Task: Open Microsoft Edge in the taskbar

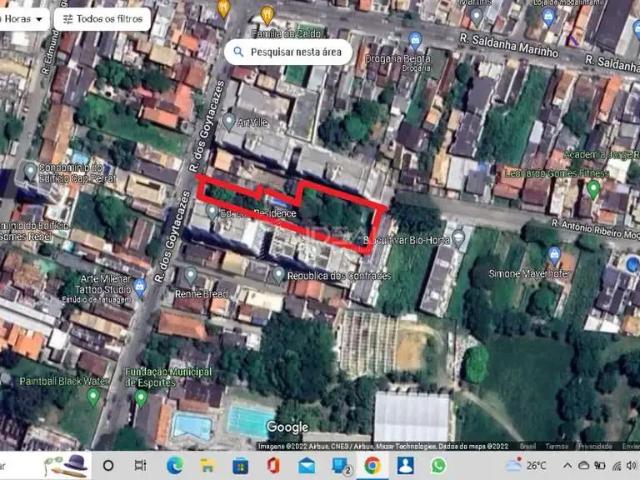Action: 175,465
